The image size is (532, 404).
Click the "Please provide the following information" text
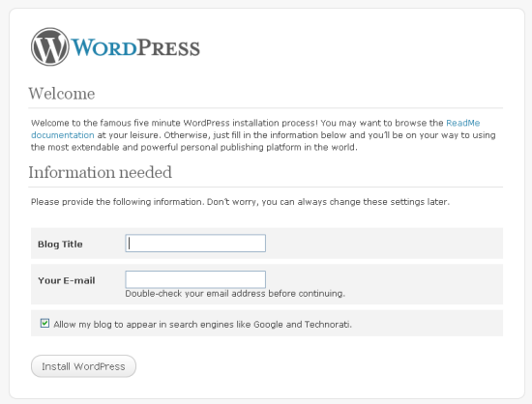[240, 202]
